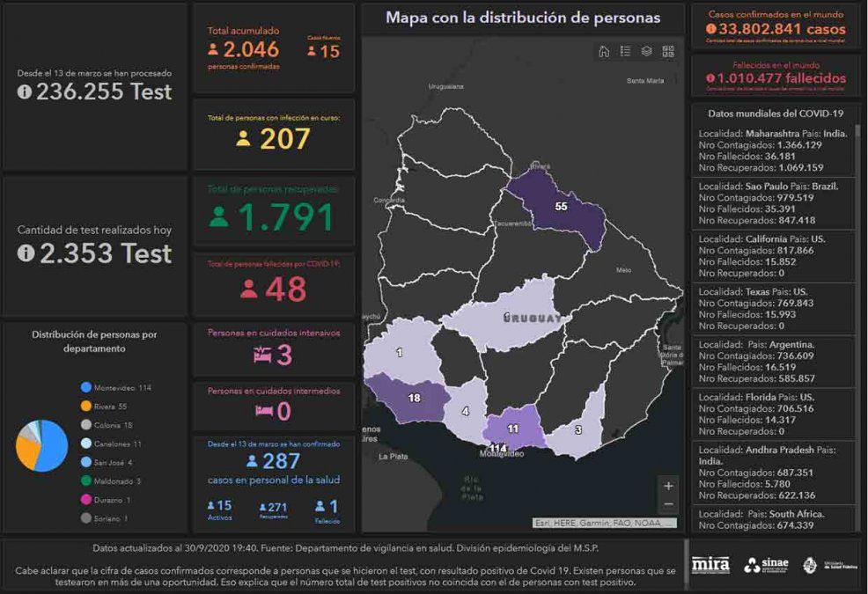The width and height of the screenshot is (868, 594).
Task: Click info icon beside 2.353 Test
Action: (x=25, y=253)
